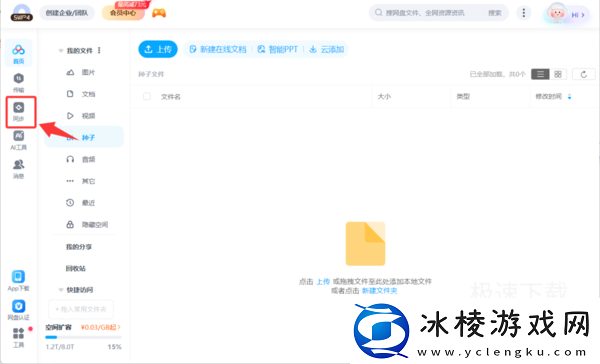Click 新建在线文档

[x=218, y=49]
